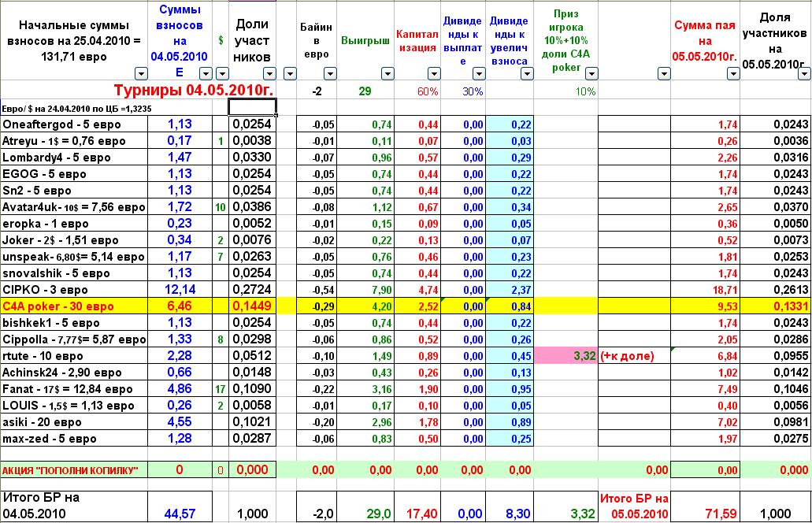
Task: Open Доли участников column filter dropdown
Action: (268, 73)
